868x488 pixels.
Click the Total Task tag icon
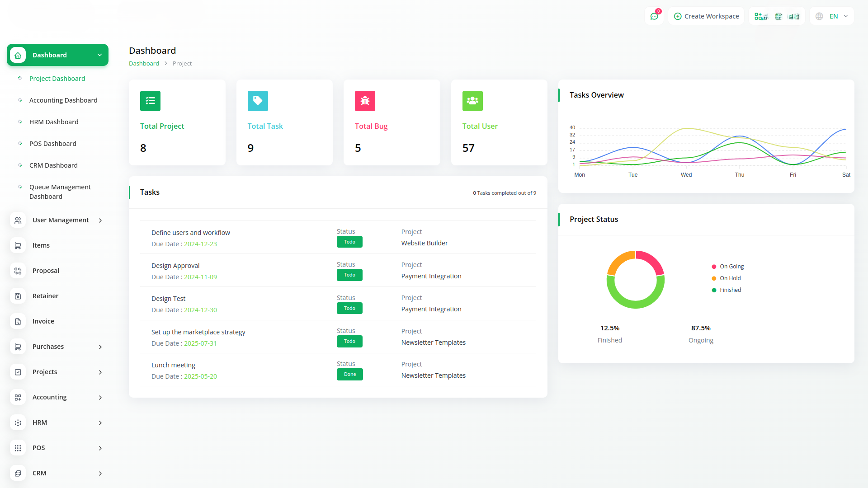[x=258, y=101]
